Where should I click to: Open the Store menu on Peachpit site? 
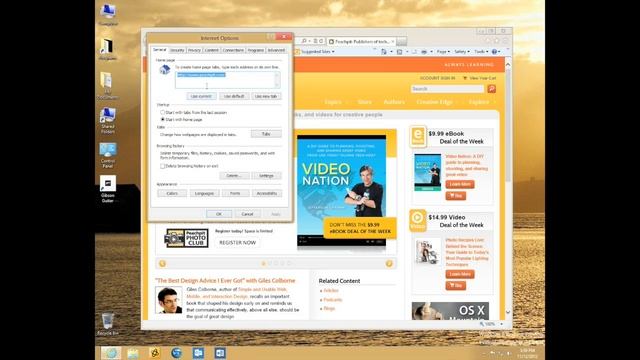364,102
